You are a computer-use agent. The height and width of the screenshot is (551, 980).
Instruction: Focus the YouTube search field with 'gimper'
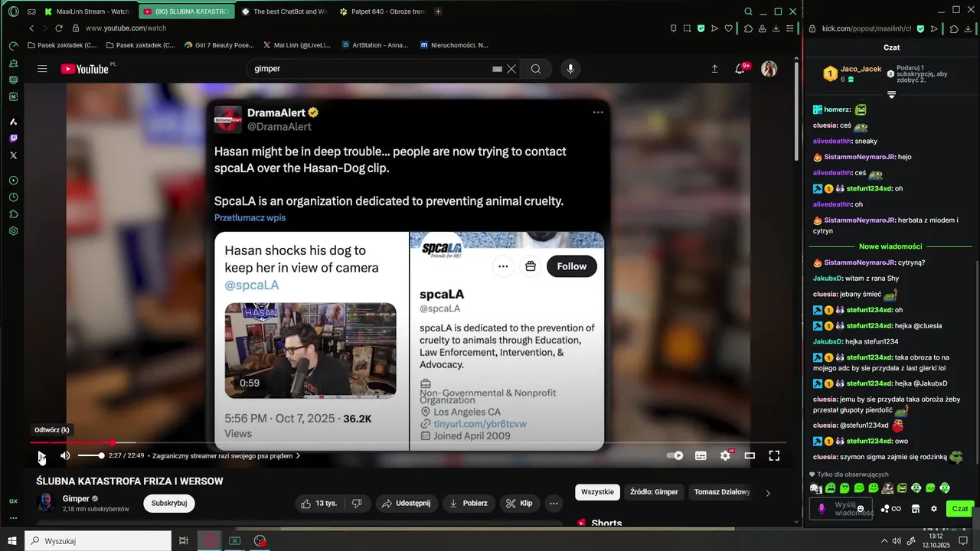pos(371,69)
